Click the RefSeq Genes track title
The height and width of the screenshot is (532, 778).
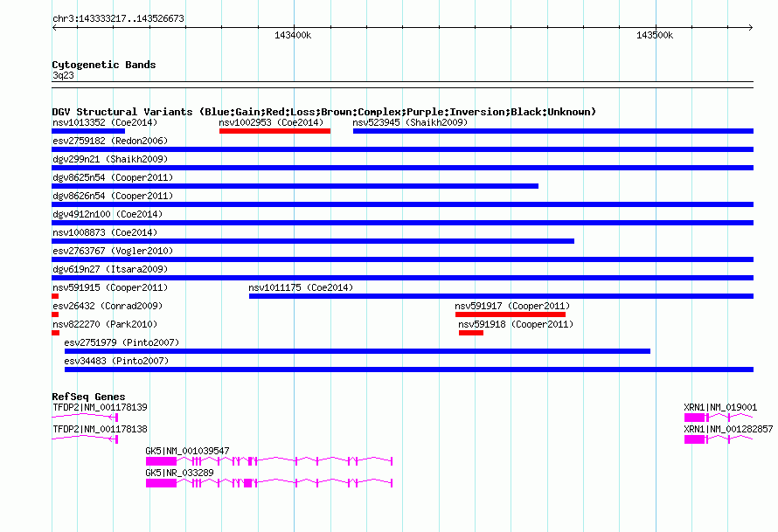(x=88, y=397)
